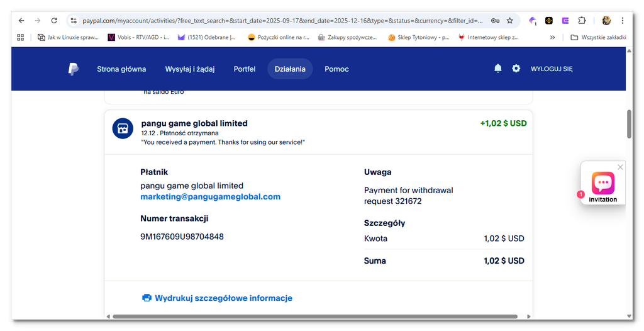Open the saved password key icon

click(495, 21)
